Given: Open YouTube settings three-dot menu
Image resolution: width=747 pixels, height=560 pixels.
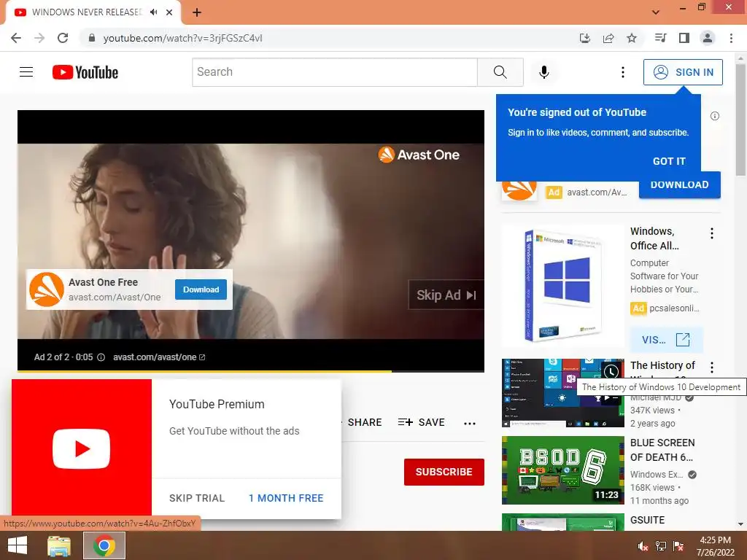Looking at the screenshot, I should (x=623, y=72).
